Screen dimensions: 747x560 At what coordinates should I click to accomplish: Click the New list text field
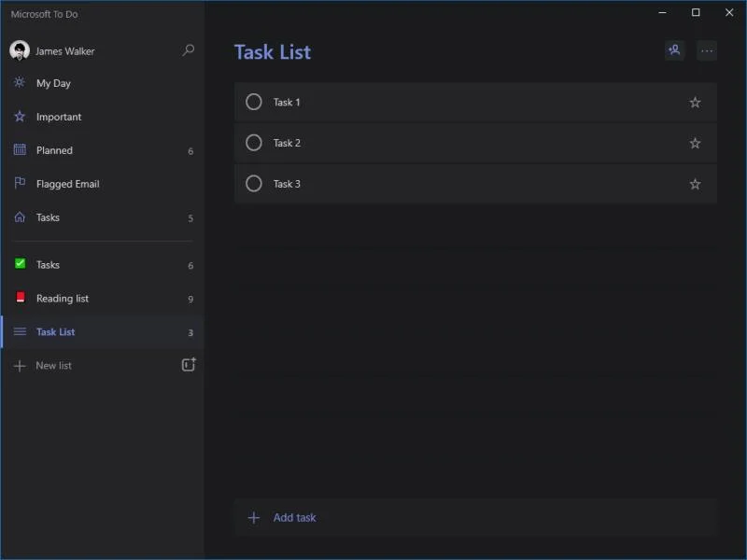(53, 366)
